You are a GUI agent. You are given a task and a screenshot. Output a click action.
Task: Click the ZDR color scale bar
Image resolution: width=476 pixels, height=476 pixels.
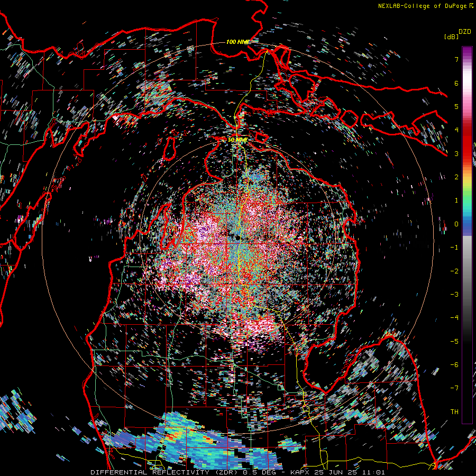click(467, 235)
